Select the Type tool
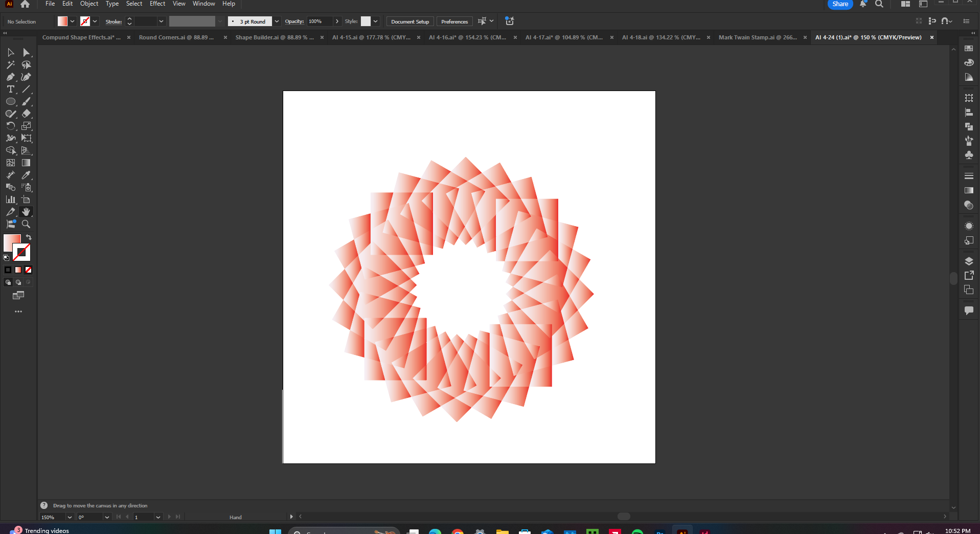The width and height of the screenshot is (980, 534). [10, 90]
